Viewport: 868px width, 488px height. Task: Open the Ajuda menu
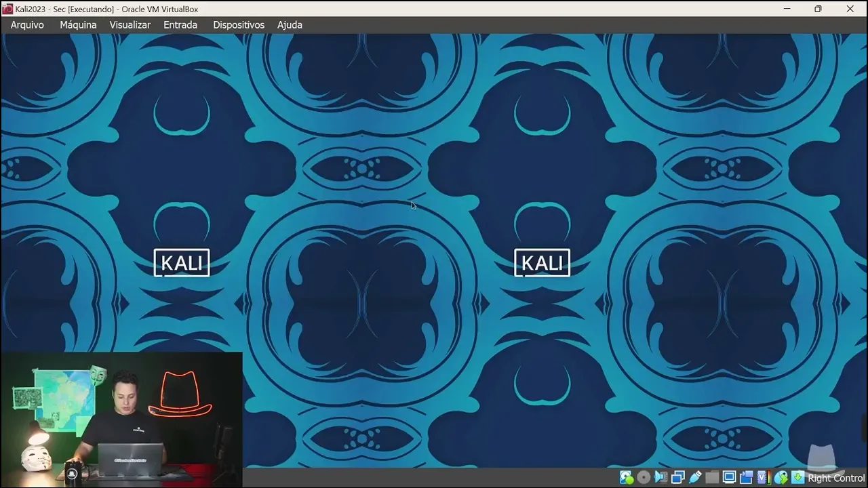tap(290, 24)
